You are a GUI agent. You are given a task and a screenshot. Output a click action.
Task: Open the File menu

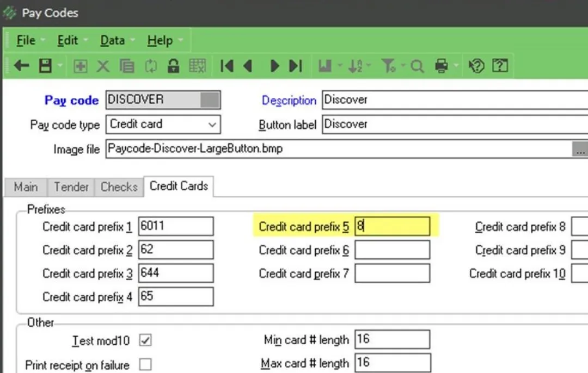[x=26, y=41]
